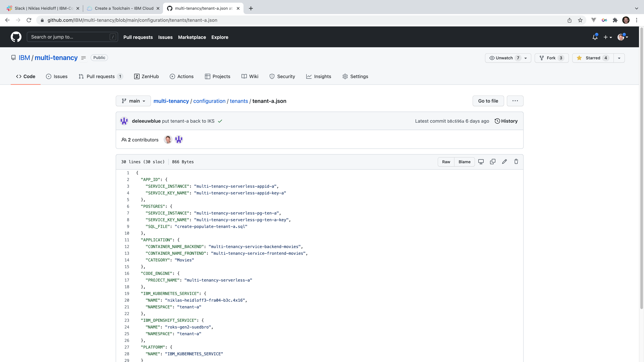The image size is (644, 362).
Task: Expand the main branch selector
Action: click(x=133, y=101)
